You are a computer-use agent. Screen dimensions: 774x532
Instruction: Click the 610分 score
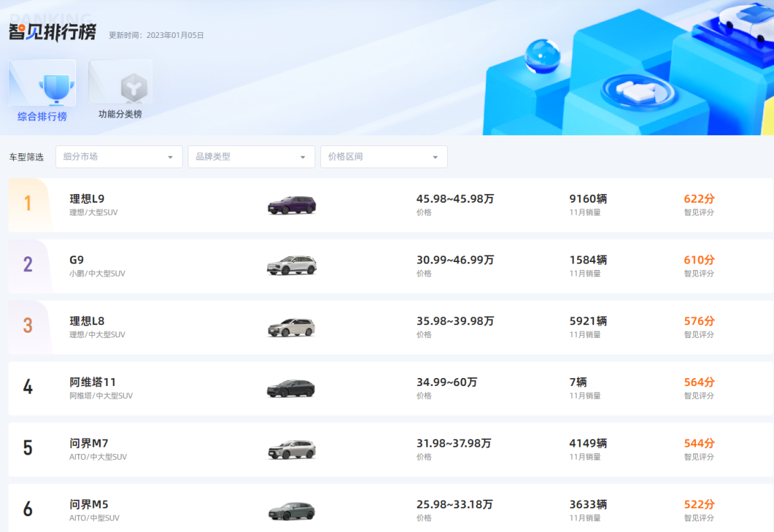click(x=699, y=260)
